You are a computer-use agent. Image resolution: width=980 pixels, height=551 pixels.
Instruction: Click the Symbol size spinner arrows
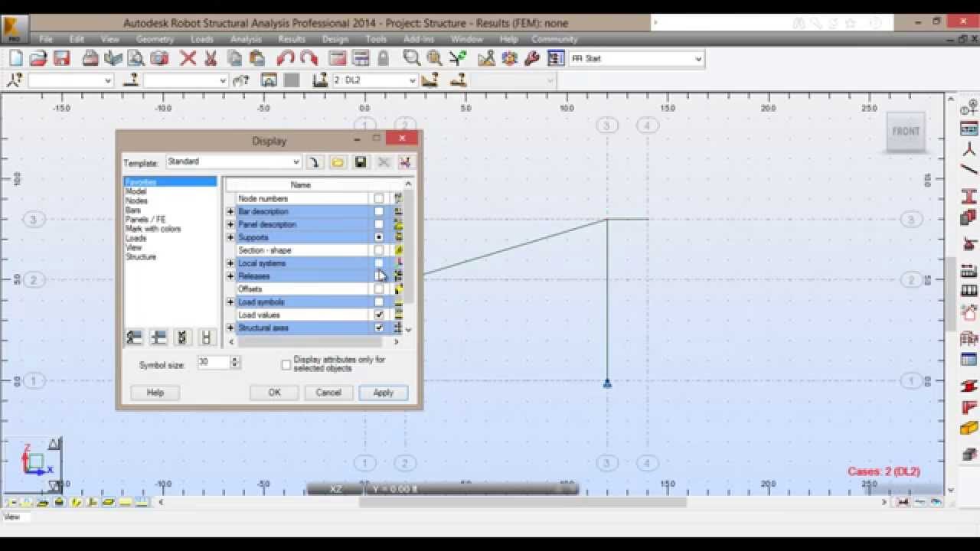pos(236,363)
